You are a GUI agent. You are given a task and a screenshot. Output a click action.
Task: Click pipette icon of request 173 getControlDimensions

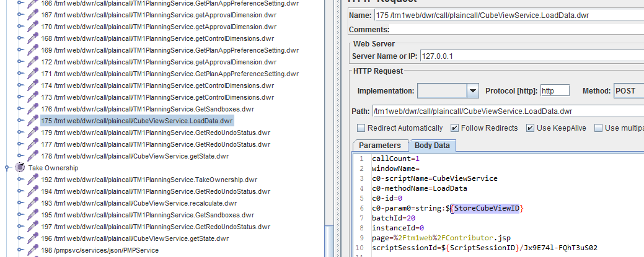pyautogui.click(x=32, y=98)
